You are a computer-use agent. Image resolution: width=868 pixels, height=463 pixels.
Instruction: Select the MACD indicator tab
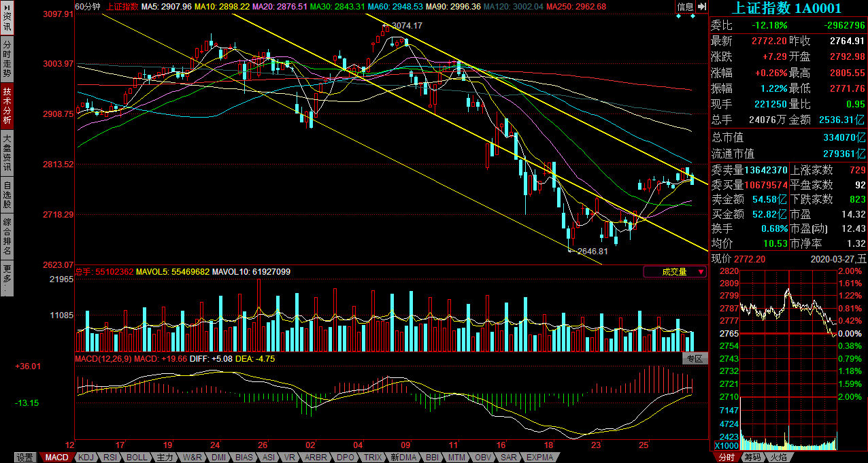click(56, 458)
